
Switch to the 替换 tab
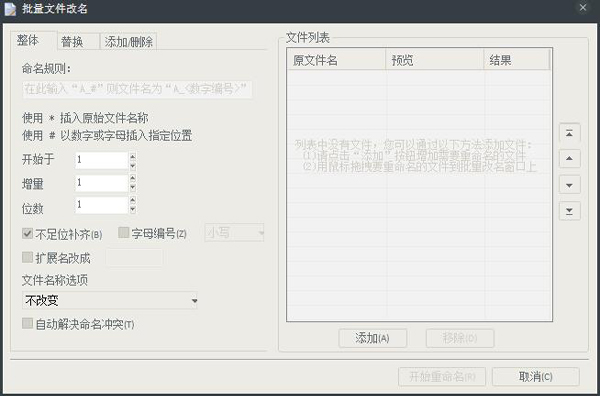click(x=78, y=41)
